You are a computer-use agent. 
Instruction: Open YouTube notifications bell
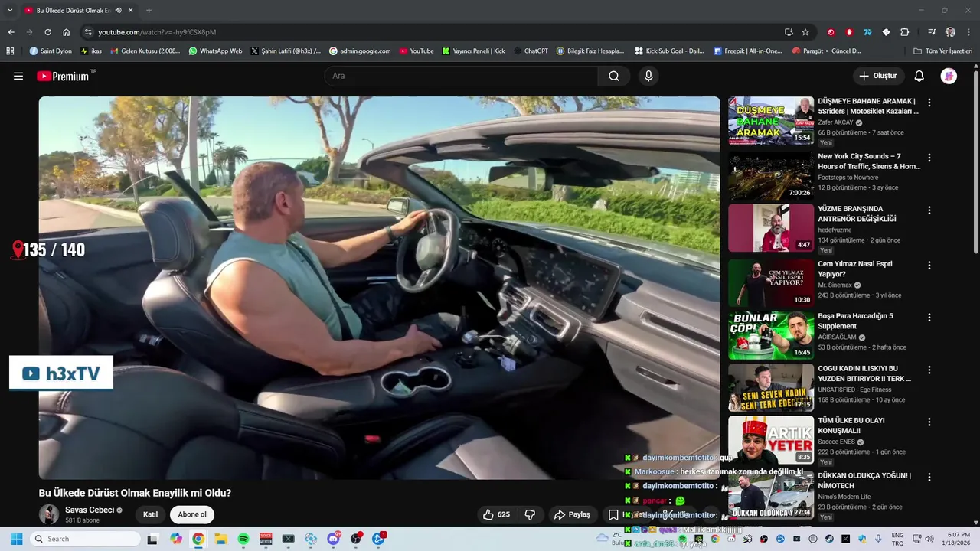pyautogui.click(x=920, y=76)
